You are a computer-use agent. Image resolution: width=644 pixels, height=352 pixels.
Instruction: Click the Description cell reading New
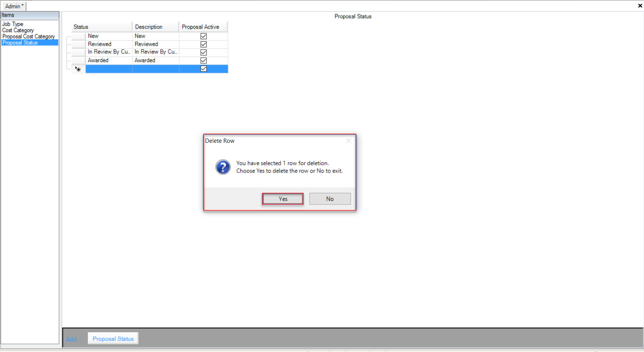[156, 36]
